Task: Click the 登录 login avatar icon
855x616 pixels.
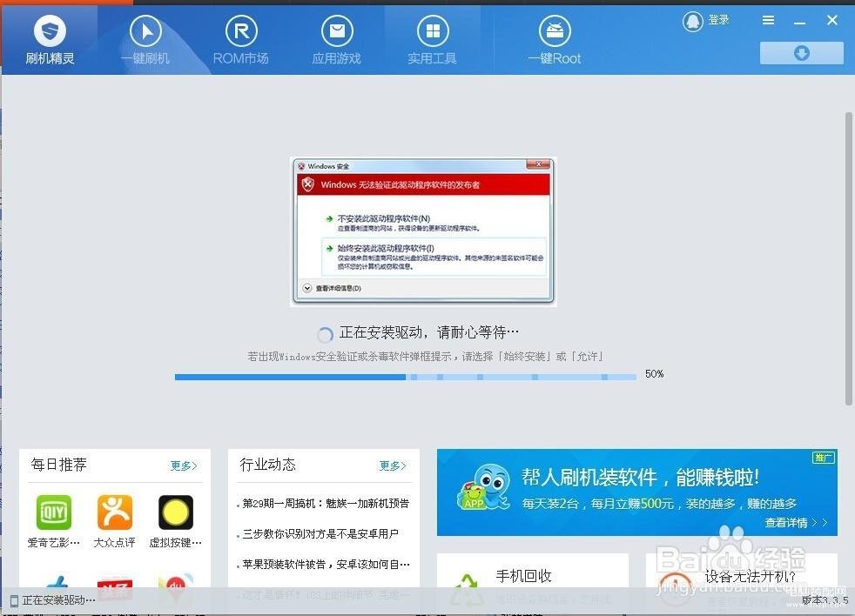Action: coord(692,21)
